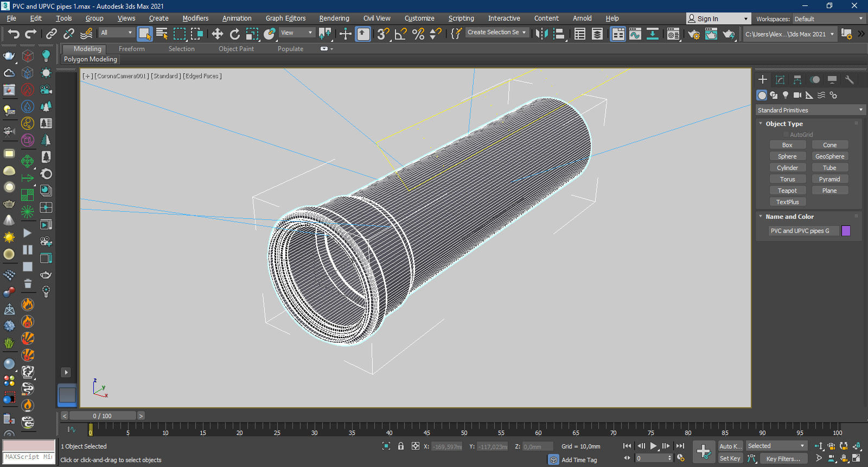The height and width of the screenshot is (467, 868).
Task: Click the Mirror tool icon
Action: (541, 34)
